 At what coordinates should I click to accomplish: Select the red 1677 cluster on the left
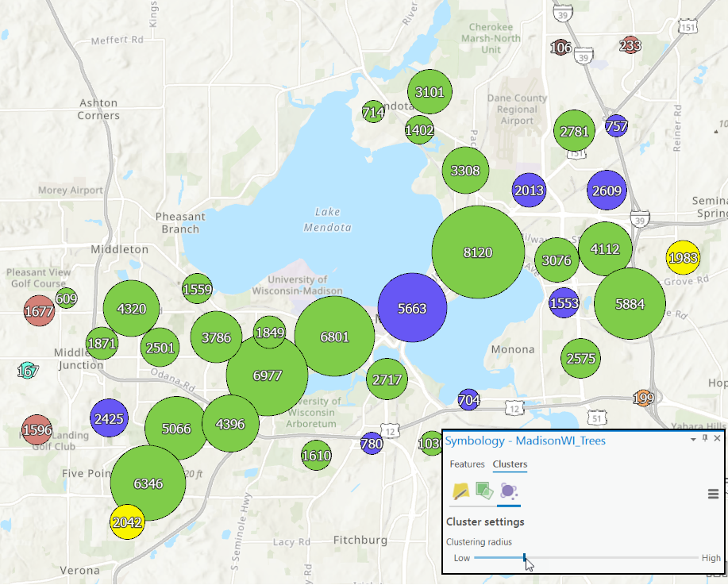39,311
